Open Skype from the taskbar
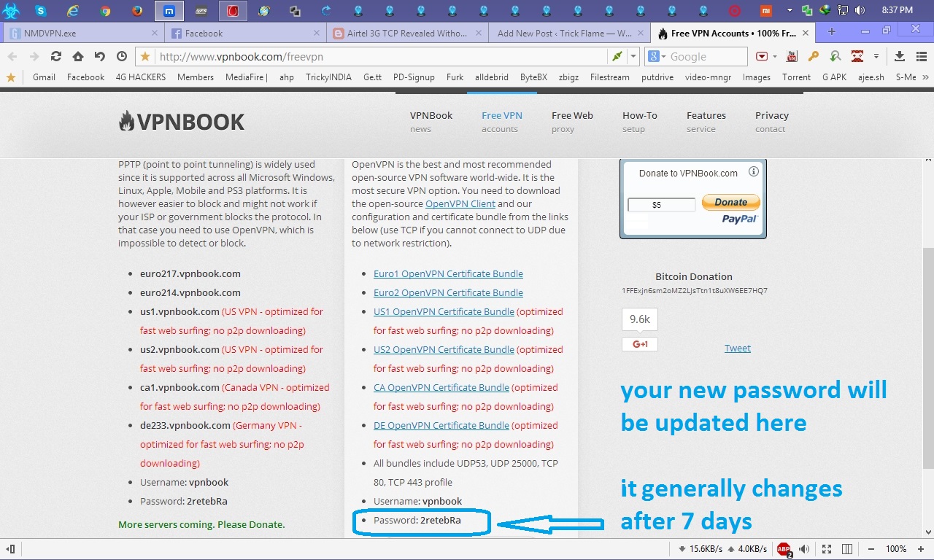Viewport: 934px width, 560px height. tap(40, 11)
